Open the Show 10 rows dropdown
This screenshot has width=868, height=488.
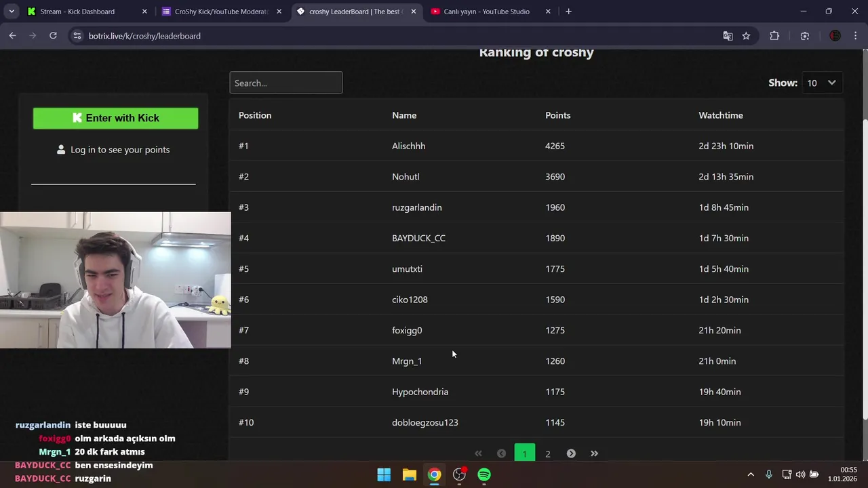pyautogui.click(x=822, y=83)
